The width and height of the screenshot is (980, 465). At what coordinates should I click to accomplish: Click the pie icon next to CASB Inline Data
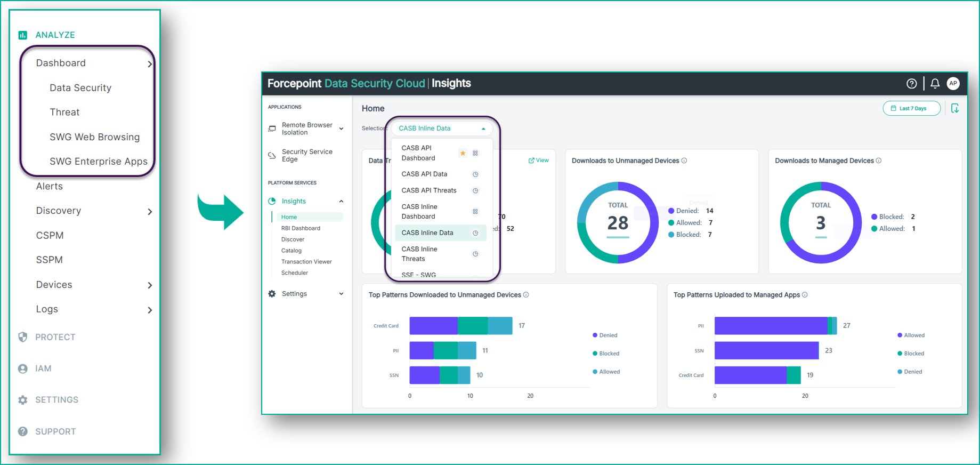point(475,233)
